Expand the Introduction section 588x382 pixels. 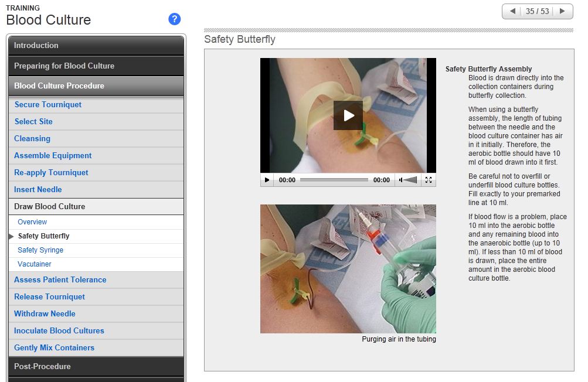(x=96, y=46)
